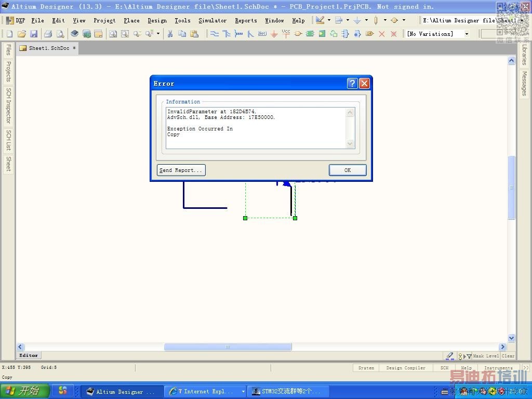Expand the document path dropdown
Viewport: 532px width, 399px height.
click(522, 20)
